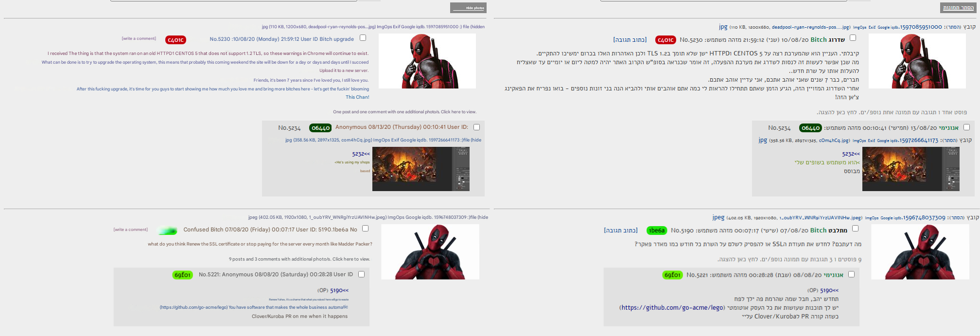Click the dark green 06440 ID badge in English pane
The height and width of the screenshot is (336, 980).
pyautogui.click(x=320, y=128)
